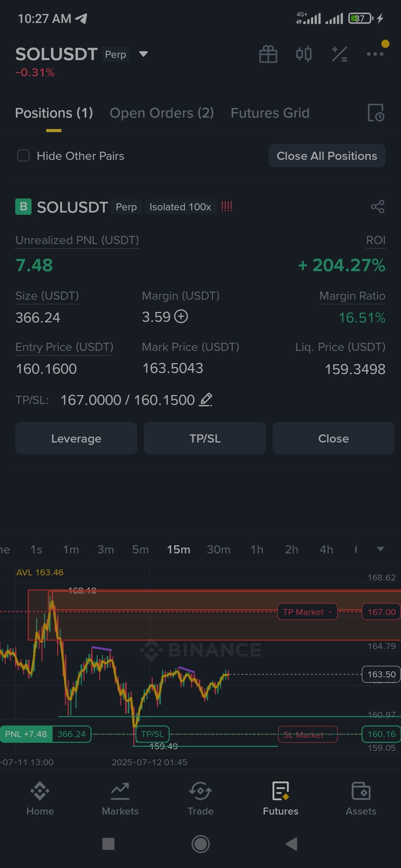Open the candlestick chart icon

point(304,54)
